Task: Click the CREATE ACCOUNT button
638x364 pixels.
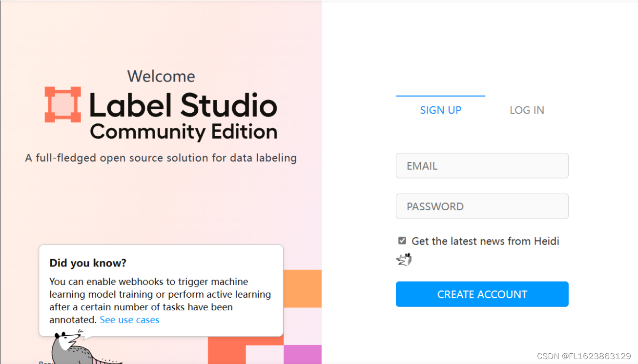Action: pos(482,294)
